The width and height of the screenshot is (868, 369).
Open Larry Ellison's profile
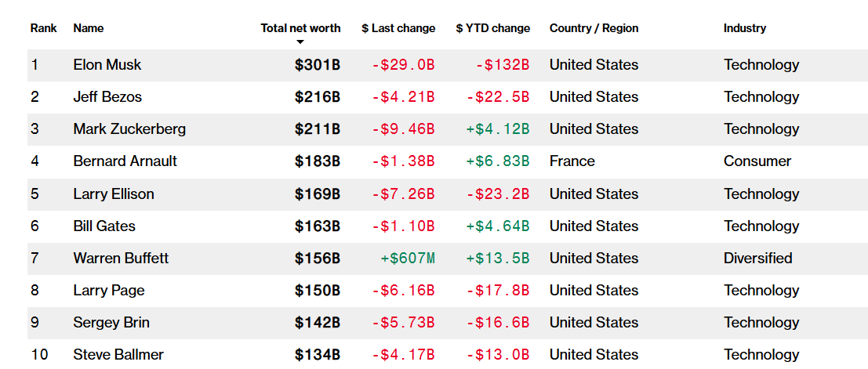(114, 194)
